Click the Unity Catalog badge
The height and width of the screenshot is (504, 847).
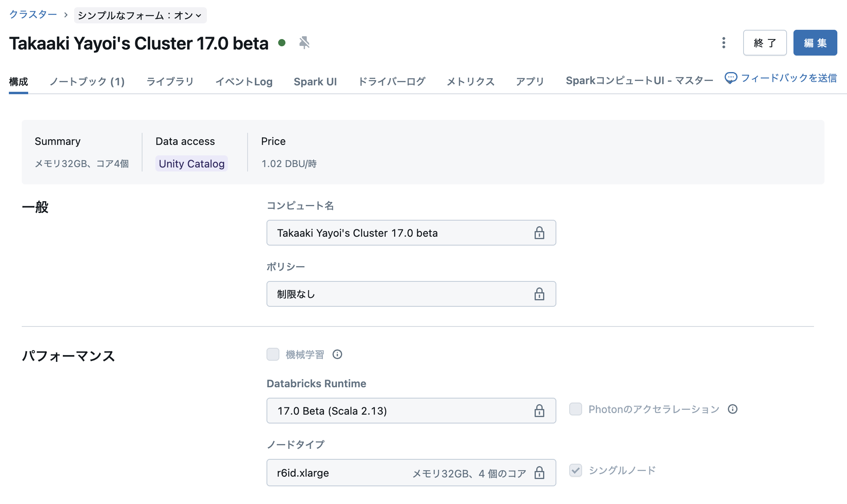[x=191, y=163]
